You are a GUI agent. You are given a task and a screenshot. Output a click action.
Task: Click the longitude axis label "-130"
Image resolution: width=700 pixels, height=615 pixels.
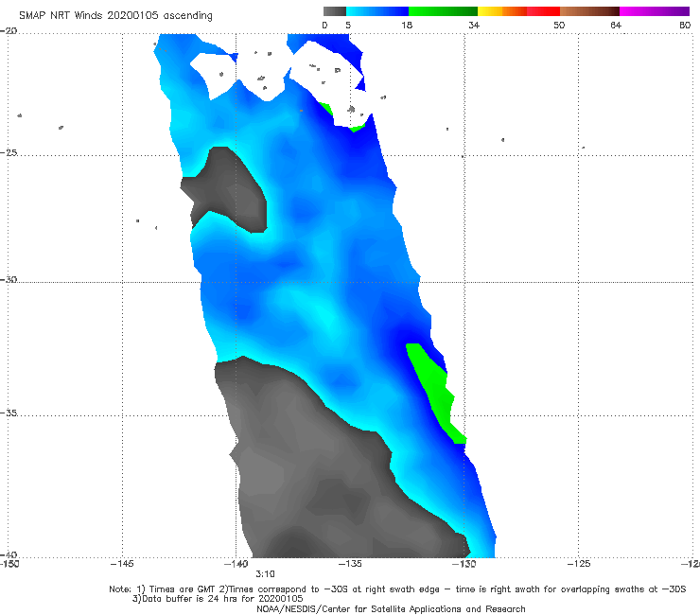(464, 564)
